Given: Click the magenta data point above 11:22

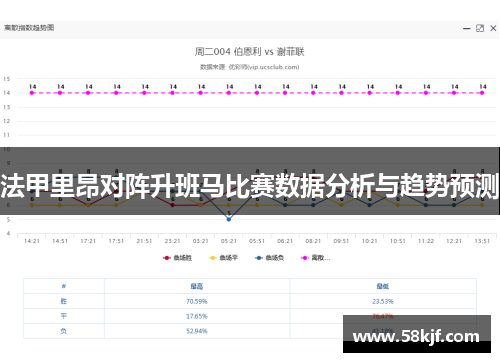Looking at the screenshot, I should click(x=426, y=93).
